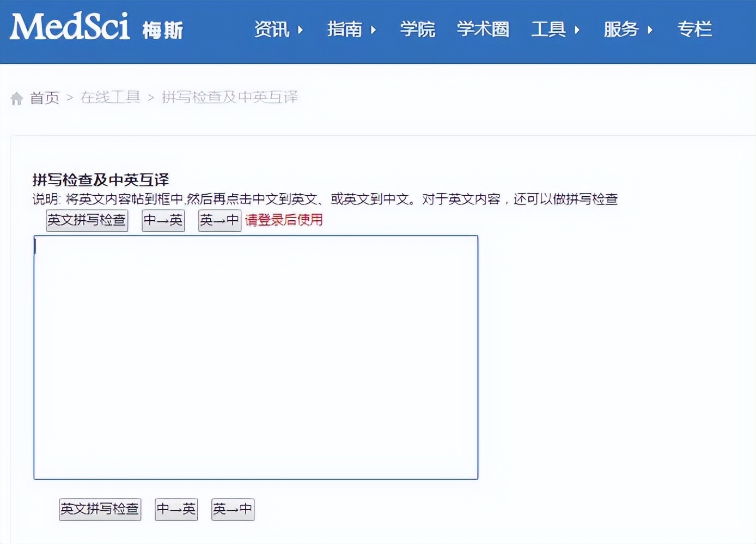Screen dimensions: 756x544
Task: Click bottom 英文拼写检查 button
Action: pos(100,509)
